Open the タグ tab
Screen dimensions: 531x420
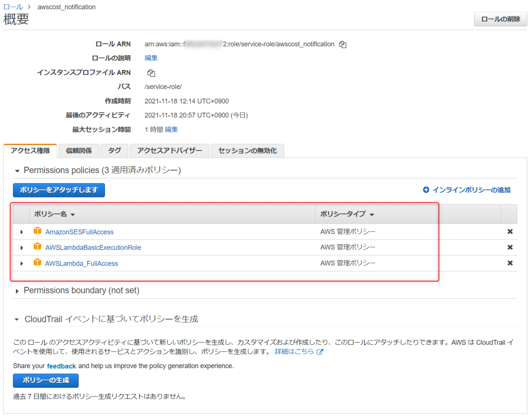[114, 150]
